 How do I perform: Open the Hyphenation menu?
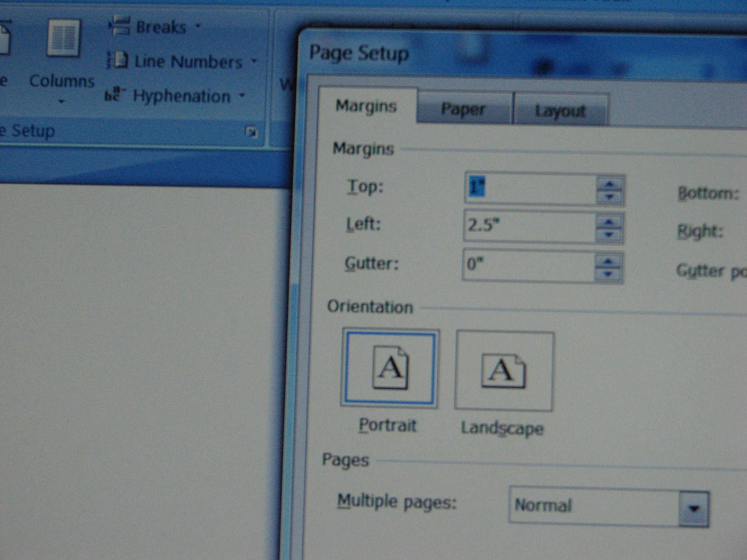coord(175,96)
